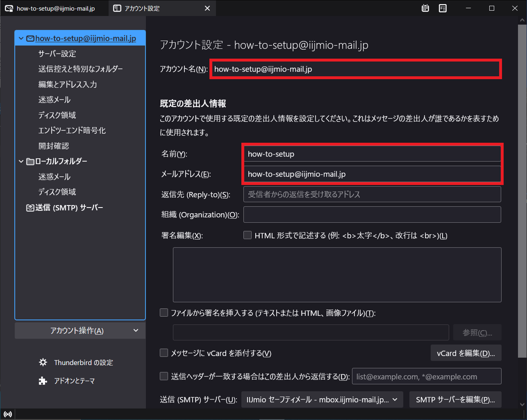Image resolution: width=527 pixels, height=420 pixels.
Task: Check ファイルから署名を挿入する option
Action: (164, 313)
